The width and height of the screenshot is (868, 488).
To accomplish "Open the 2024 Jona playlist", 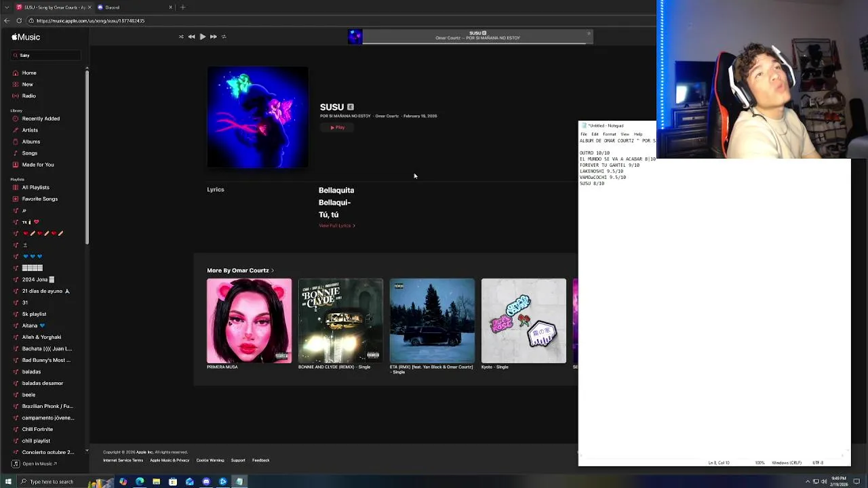I will point(38,279).
